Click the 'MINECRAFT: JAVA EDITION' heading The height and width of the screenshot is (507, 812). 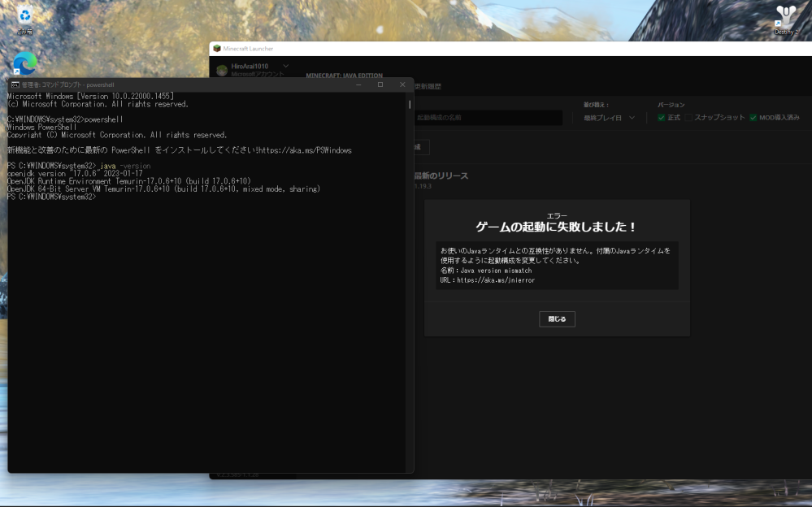point(345,76)
